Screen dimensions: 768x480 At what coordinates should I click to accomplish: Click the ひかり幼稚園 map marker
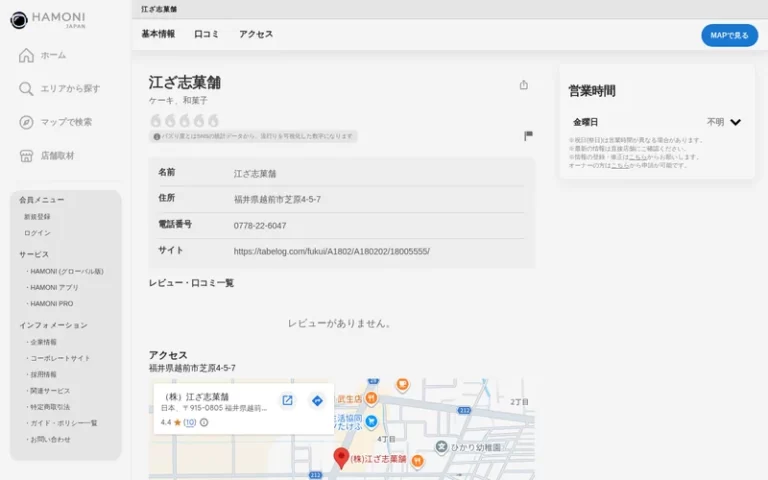tap(441, 447)
